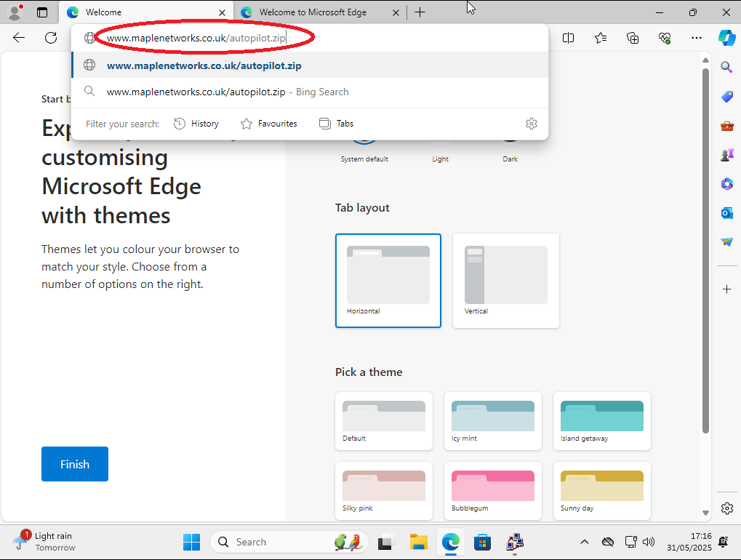Image resolution: width=741 pixels, height=560 pixels.
Task: Open Microsoft Store from the taskbar
Action: 482,542
